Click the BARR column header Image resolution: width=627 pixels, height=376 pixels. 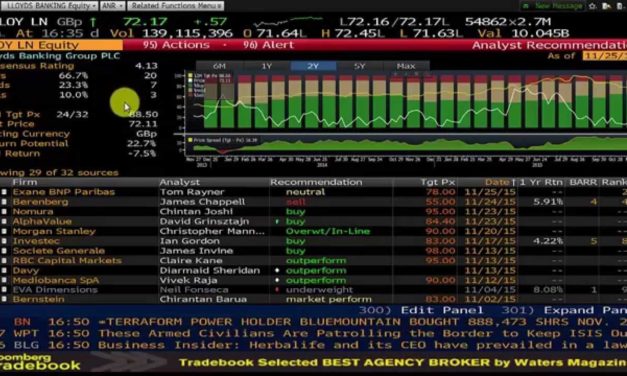pos(583,182)
